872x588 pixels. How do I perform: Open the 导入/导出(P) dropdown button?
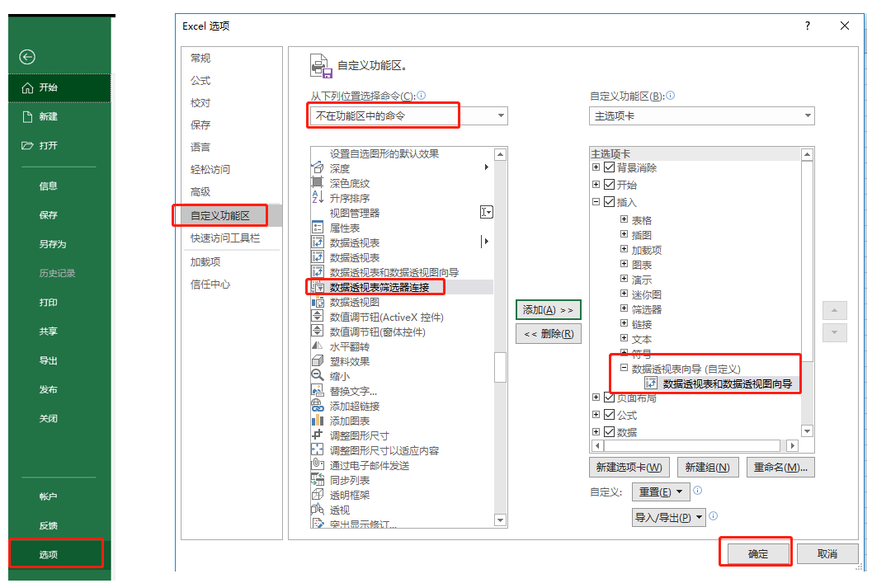tap(669, 517)
